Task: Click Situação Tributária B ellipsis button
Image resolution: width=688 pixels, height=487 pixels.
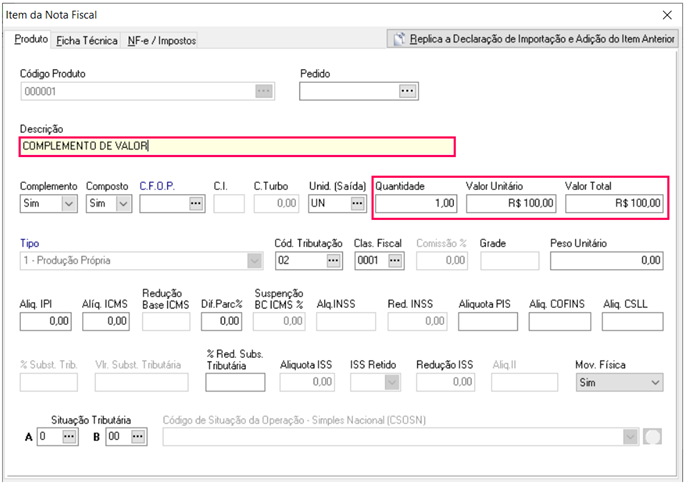Action: 125,437
